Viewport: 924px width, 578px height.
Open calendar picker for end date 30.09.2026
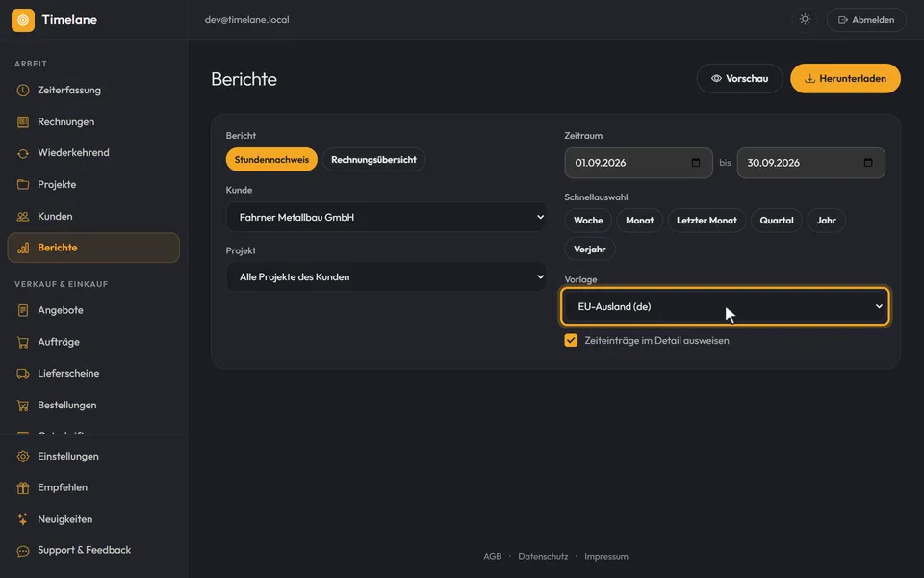[868, 162]
